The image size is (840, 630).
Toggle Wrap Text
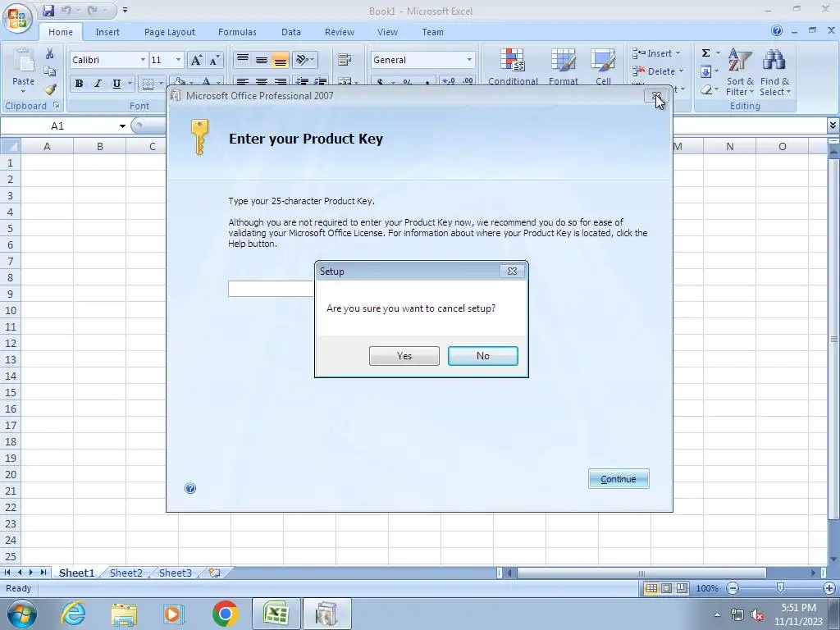pyautogui.click(x=345, y=59)
